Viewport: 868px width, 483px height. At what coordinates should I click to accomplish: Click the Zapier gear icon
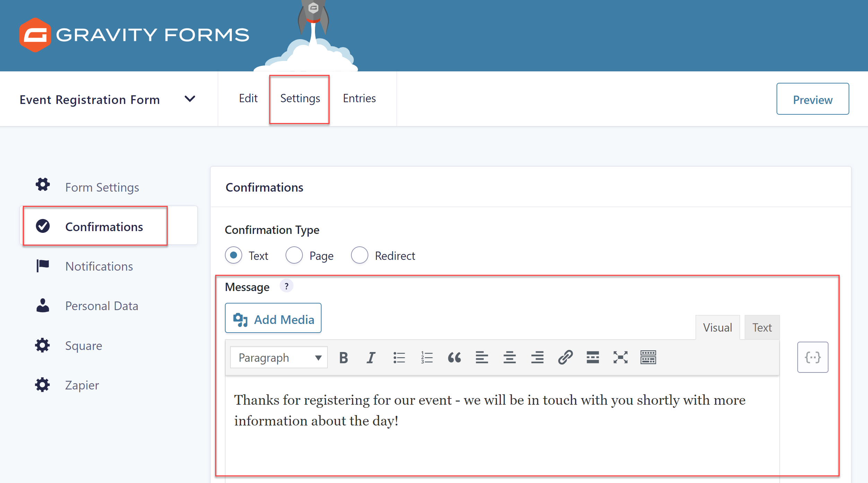[x=42, y=385]
